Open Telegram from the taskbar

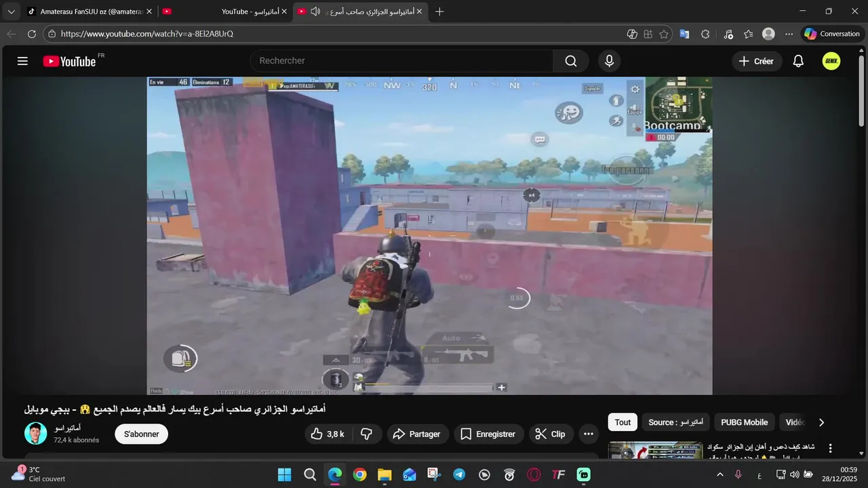pos(459,475)
